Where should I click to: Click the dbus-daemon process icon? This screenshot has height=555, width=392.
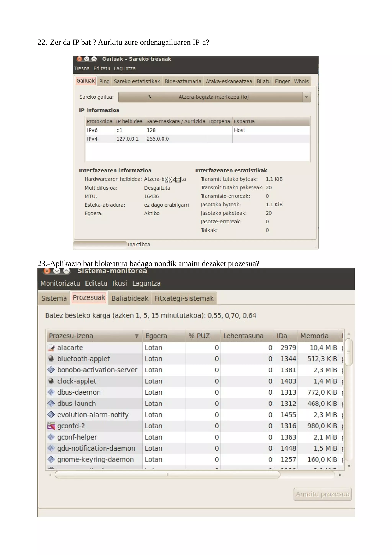(x=51, y=392)
